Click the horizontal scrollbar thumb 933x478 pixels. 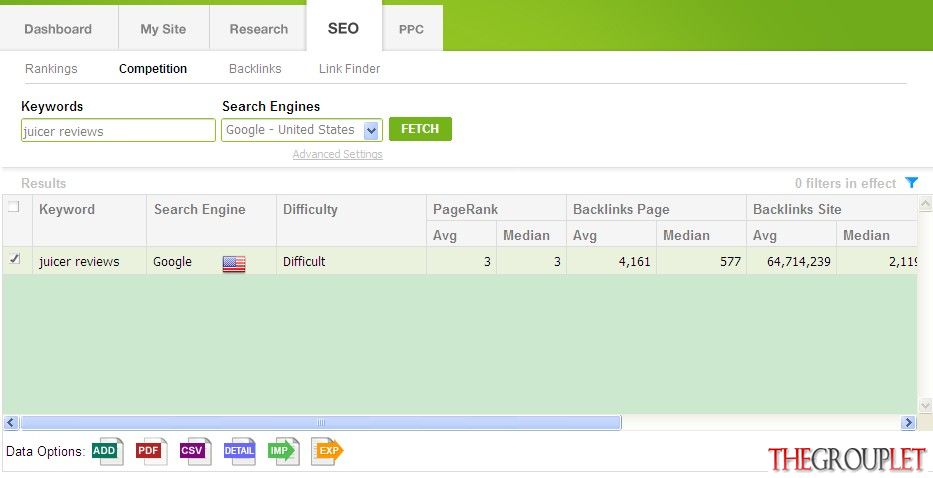(x=321, y=423)
